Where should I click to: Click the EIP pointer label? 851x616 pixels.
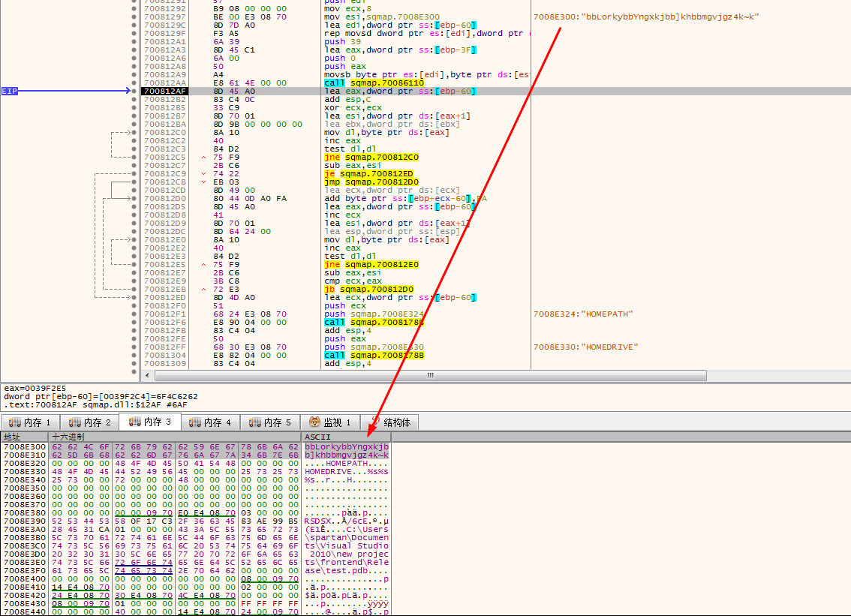pyautogui.click(x=10, y=92)
